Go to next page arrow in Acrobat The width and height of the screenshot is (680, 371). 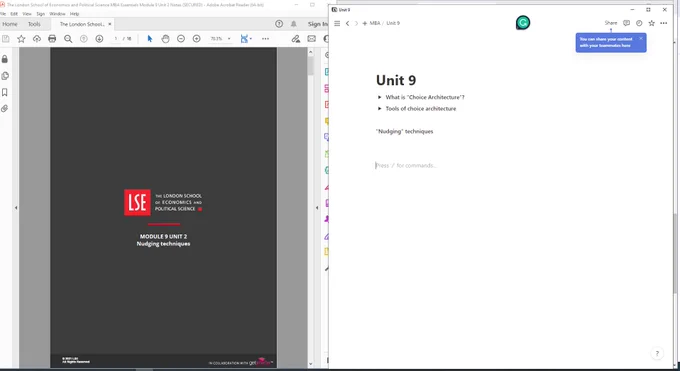coord(99,39)
